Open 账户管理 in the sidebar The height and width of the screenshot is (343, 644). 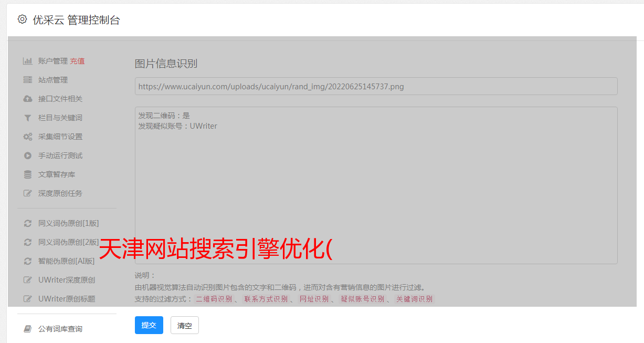(x=53, y=61)
